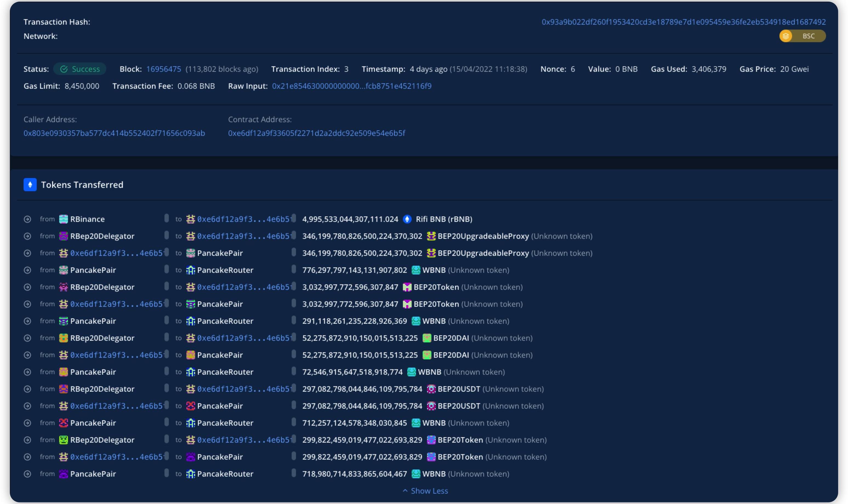
Task: Open the Raw Input hex link
Action: (x=352, y=86)
